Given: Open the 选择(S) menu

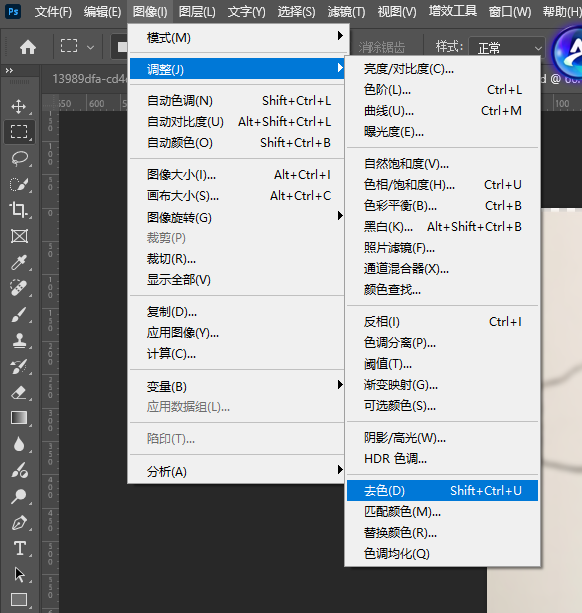Looking at the screenshot, I should [x=296, y=12].
